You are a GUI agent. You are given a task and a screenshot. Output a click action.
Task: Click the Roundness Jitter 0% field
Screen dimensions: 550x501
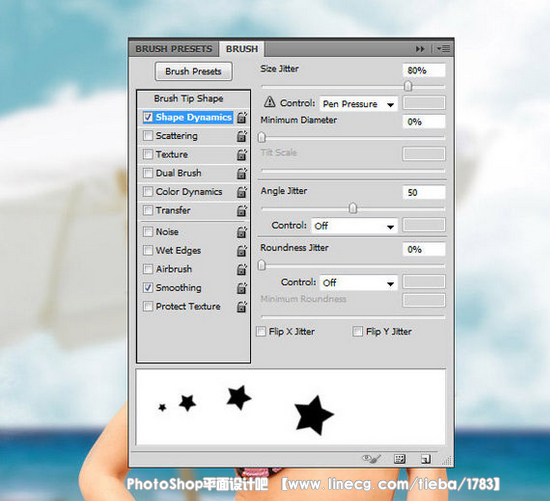pyautogui.click(x=424, y=249)
